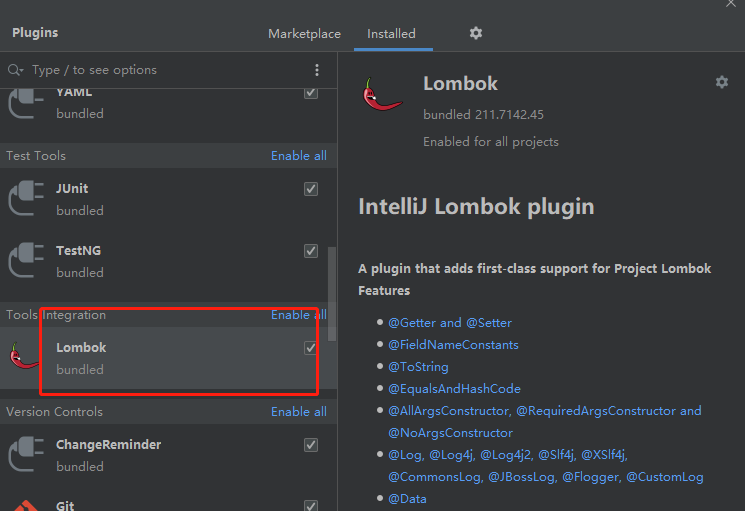Click the Enabled for all projects text
This screenshot has height=511, width=745.
491,142
